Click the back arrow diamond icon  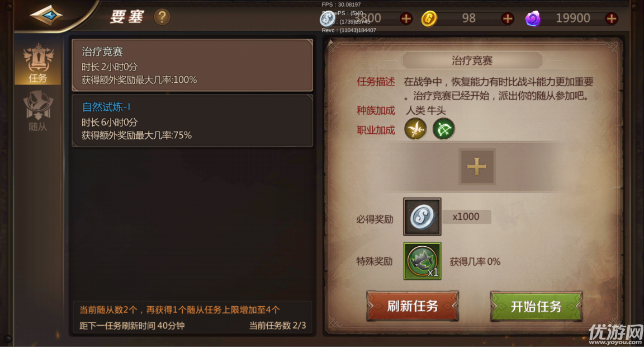click(x=46, y=16)
